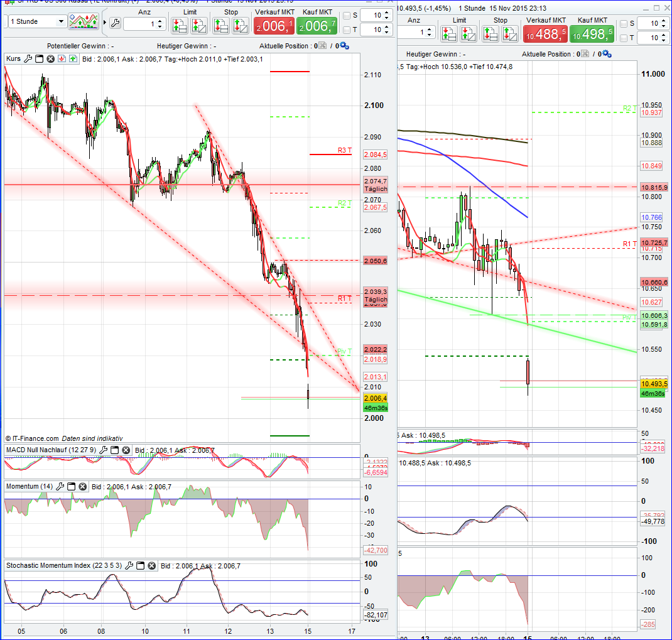Open the Stochastic Momentum Index settings wrench
The image size is (672, 640).
pos(127,565)
